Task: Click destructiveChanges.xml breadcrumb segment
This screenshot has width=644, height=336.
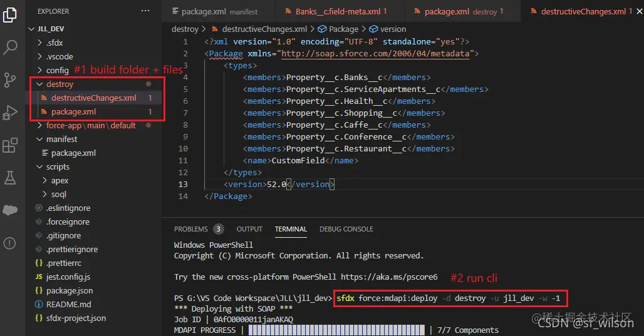Action: coord(264,29)
